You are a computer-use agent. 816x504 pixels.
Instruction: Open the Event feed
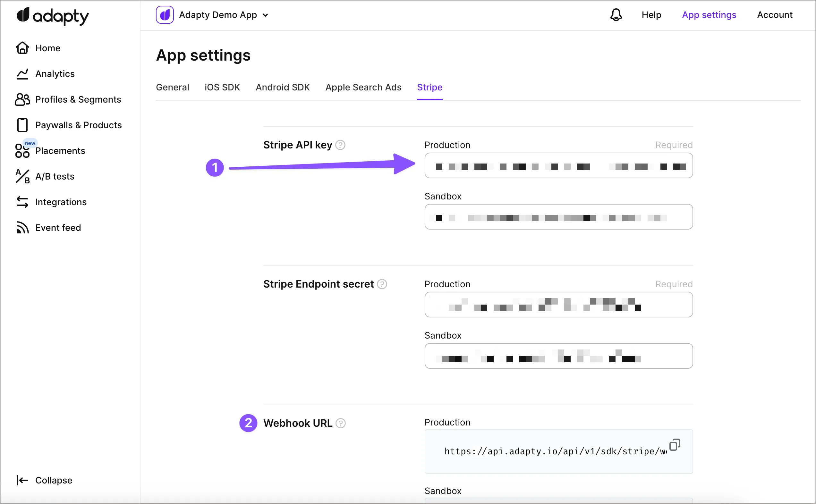pos(58,228)
